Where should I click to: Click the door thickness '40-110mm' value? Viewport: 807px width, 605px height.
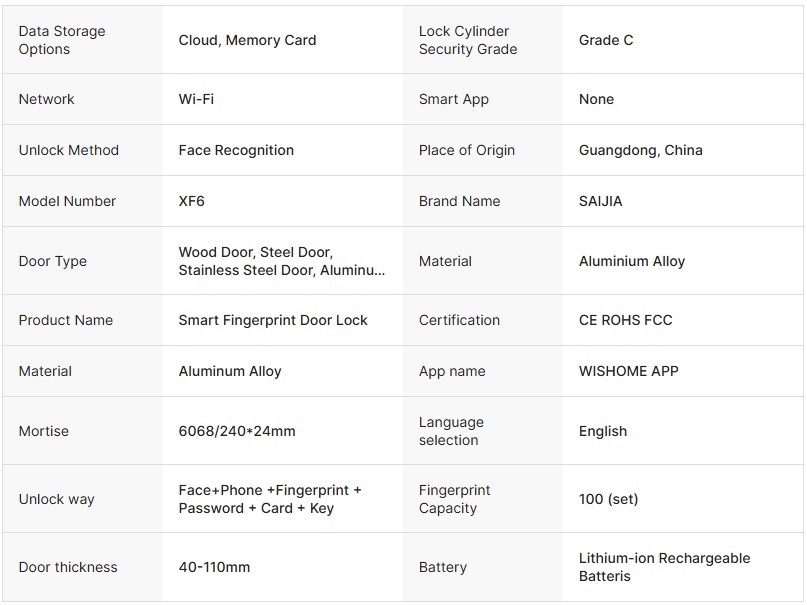coord(214,567)
